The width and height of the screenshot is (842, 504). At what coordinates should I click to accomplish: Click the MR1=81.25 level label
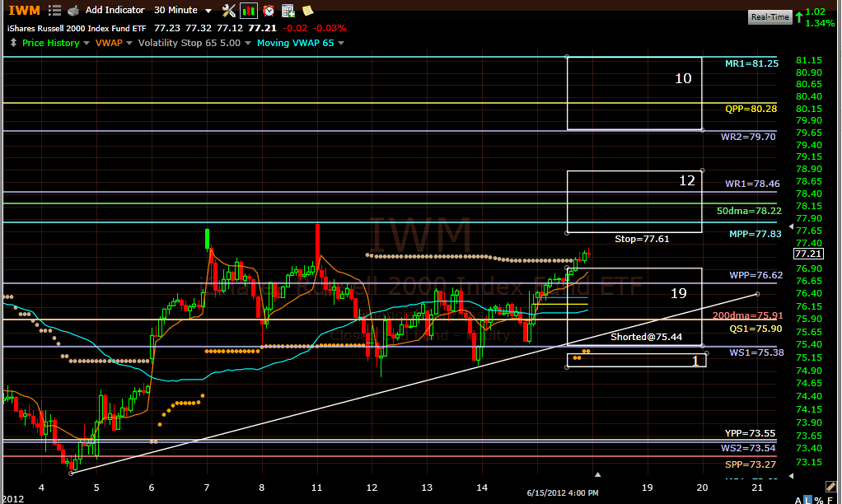click(751, 63)
